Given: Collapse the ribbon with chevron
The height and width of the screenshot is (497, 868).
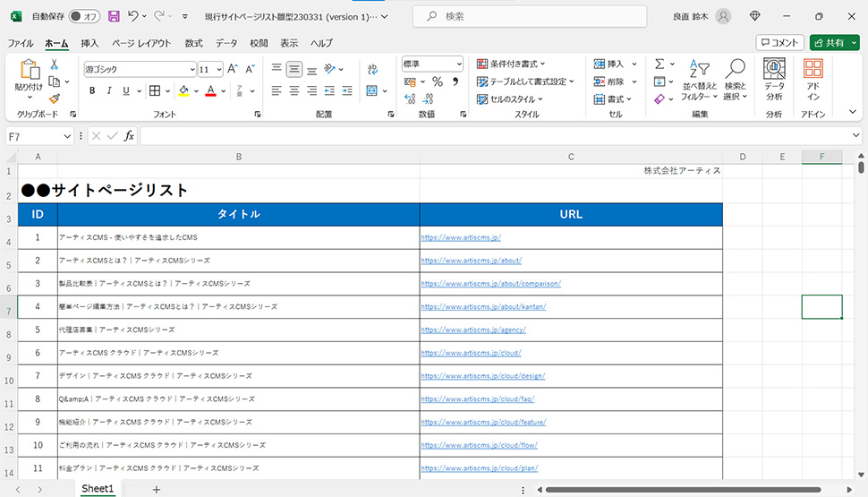Looking at the screenshot, I should pos(853,112).
